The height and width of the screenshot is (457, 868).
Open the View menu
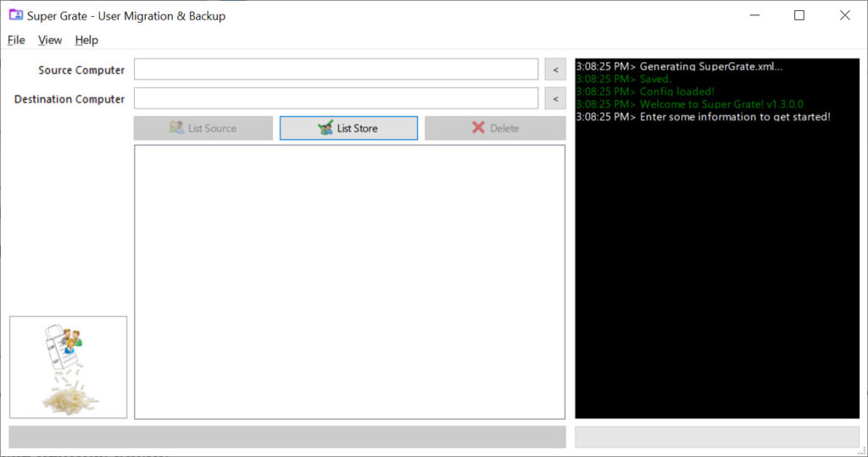(x=50, y=40)
